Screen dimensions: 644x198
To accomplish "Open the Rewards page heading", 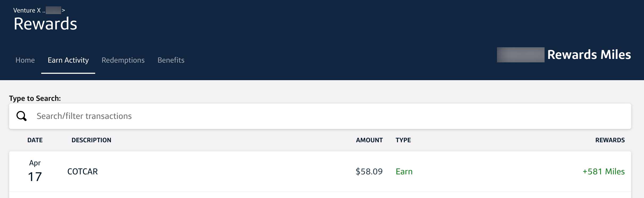I will [x=45, y=24].
